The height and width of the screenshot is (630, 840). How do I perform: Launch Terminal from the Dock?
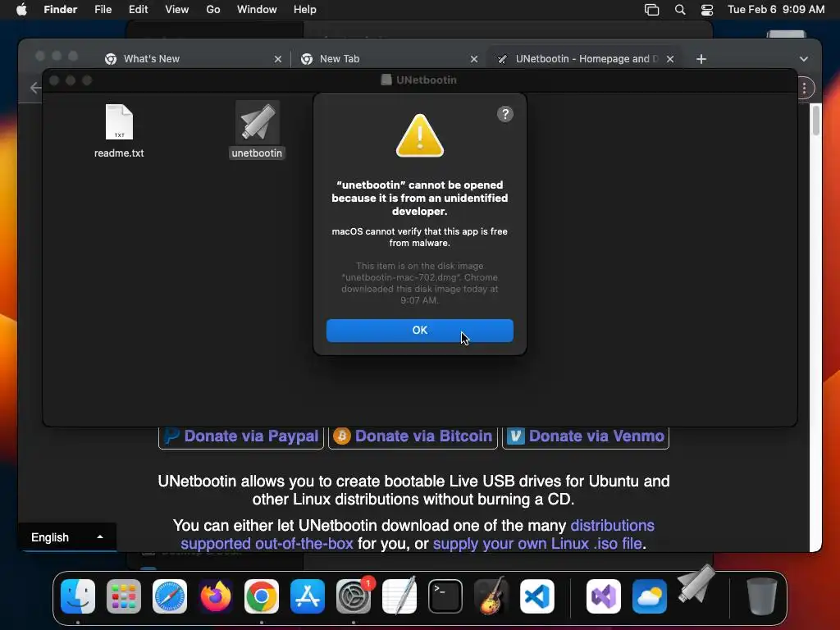445,596
